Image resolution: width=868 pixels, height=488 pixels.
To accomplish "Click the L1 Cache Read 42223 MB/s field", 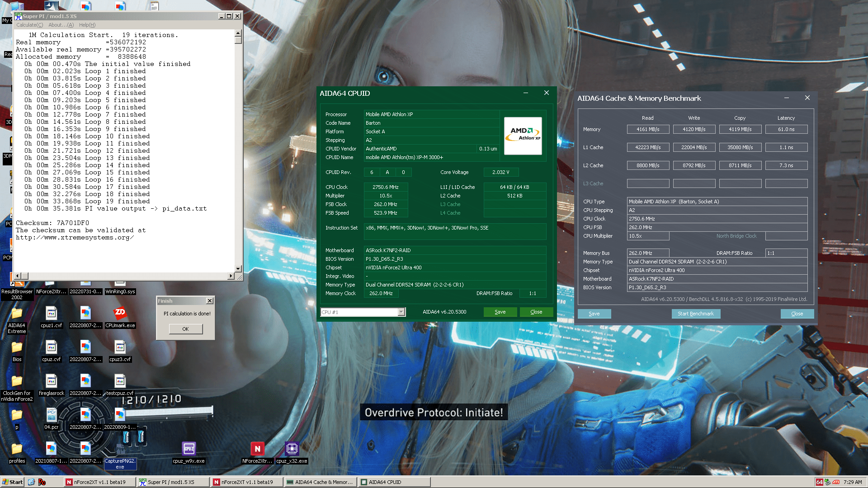I will (x=648, y=147).
